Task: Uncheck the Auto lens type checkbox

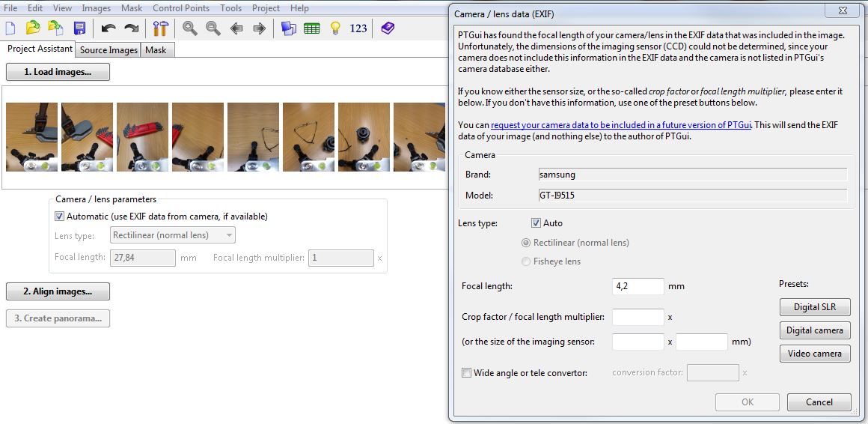Action: tap(536, 223)
